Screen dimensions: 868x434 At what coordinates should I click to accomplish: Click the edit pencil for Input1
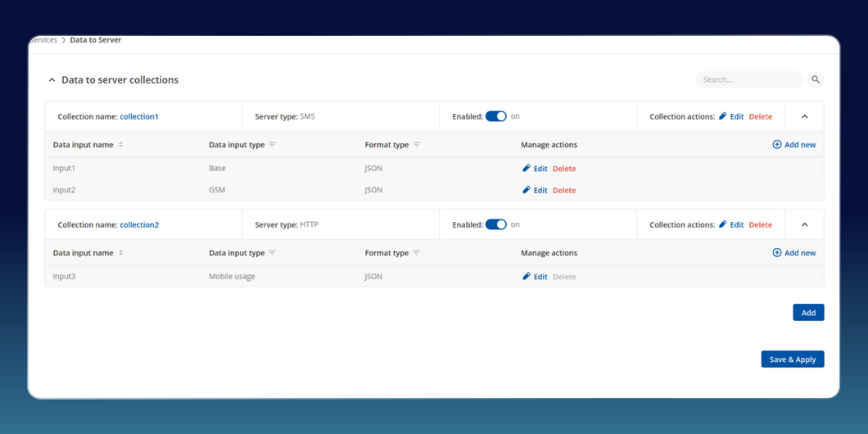(527, 168)
